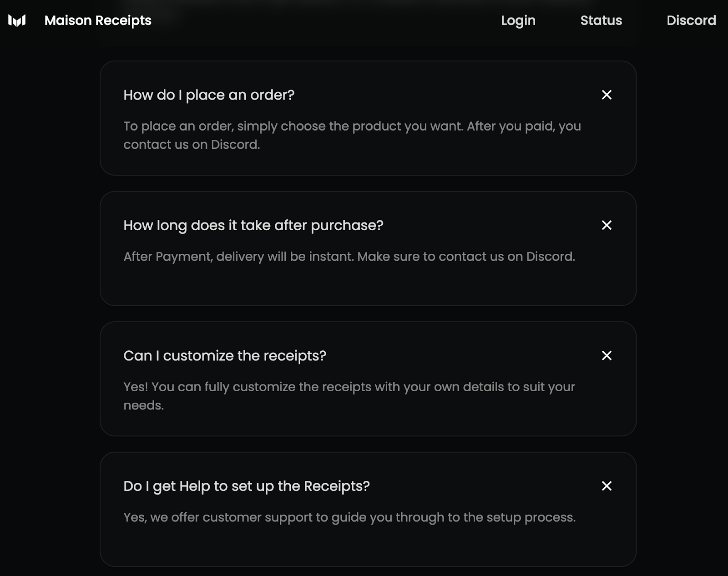Click the "Yes! You can fully customize" text line

pyautogui.click(x=349, y=387)
